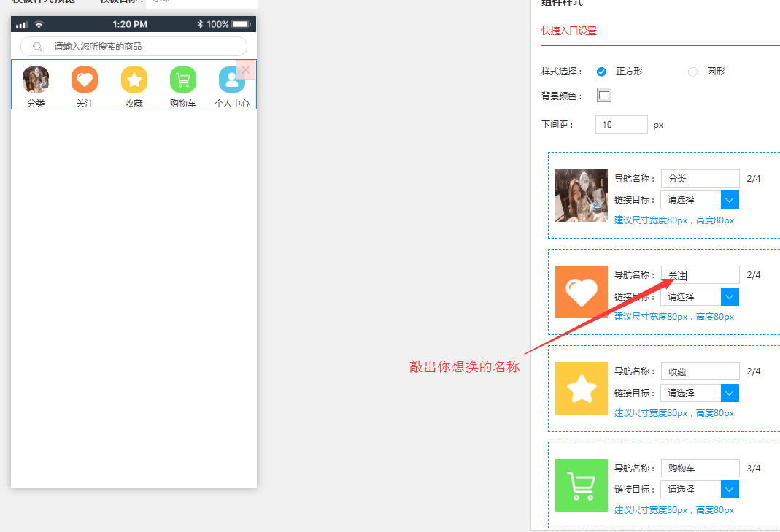Click the orange heart 关注 icon in preview
780x532 pixels.
point(85,80)
